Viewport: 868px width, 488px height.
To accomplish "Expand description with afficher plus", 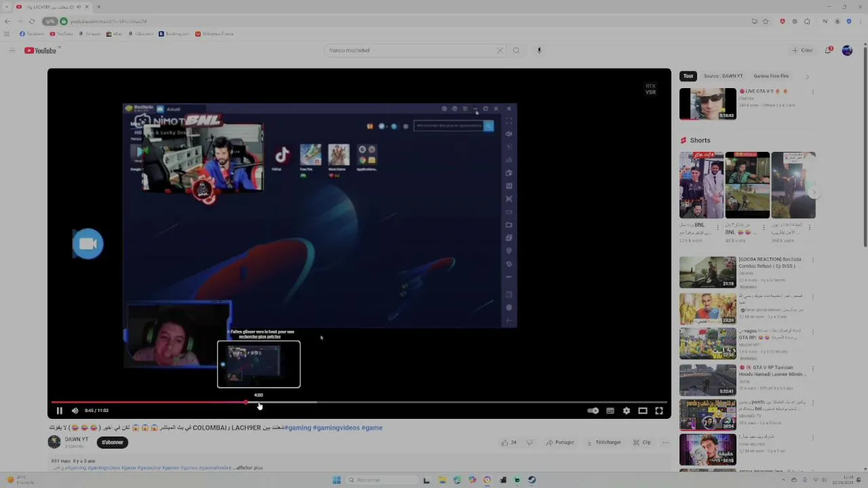I will tap(248, 468).
